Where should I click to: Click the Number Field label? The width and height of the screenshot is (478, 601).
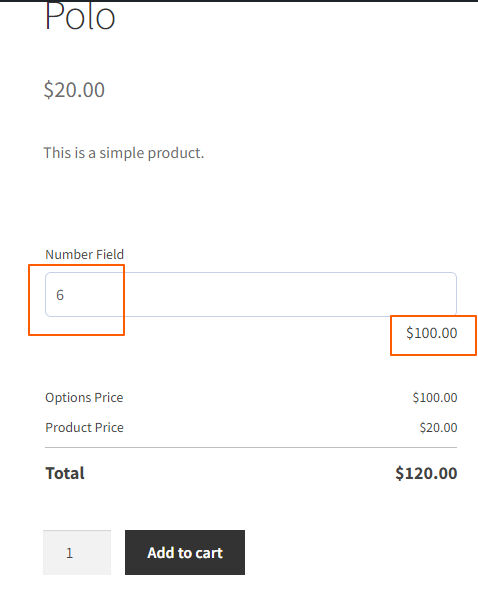click(x=84, y=255)
